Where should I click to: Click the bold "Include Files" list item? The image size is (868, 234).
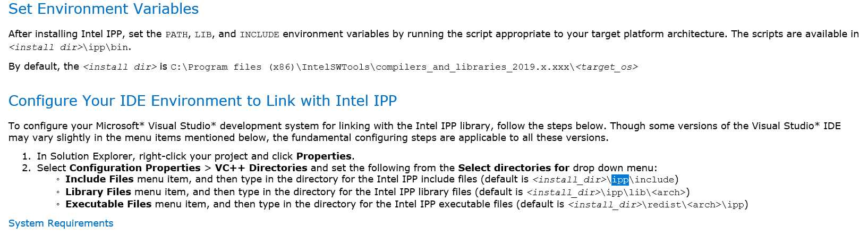click(99, 179)
